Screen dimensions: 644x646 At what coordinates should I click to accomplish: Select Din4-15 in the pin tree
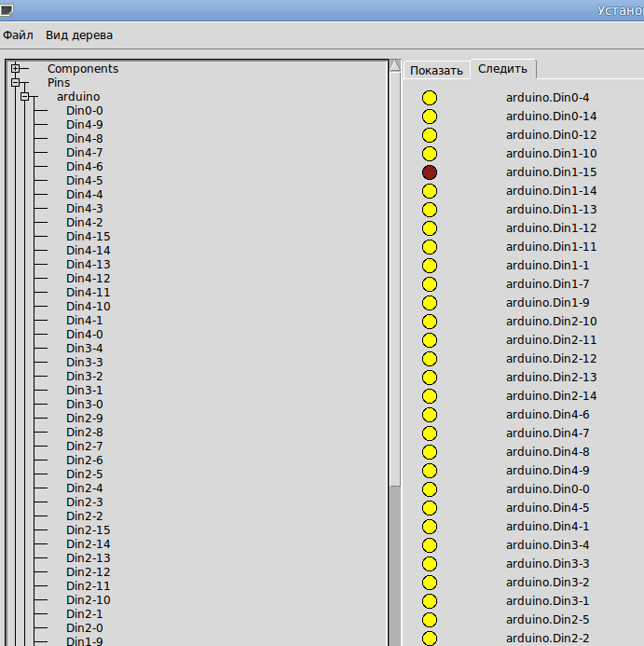click(89, 237)
